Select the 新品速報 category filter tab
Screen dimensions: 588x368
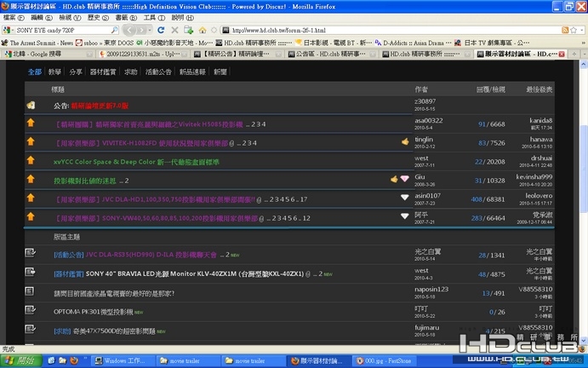[x=191, y=72]
